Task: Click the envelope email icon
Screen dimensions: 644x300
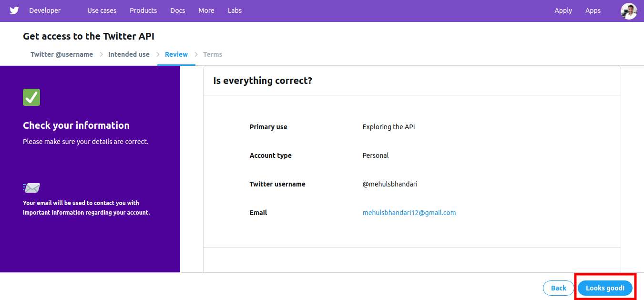Action: click(31, 188)
